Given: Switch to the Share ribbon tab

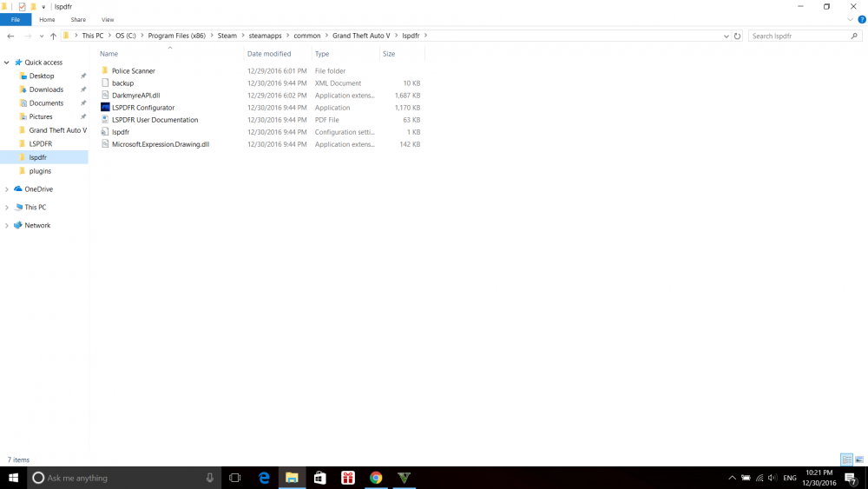Looking at the screenshot, I should point(78,19).
